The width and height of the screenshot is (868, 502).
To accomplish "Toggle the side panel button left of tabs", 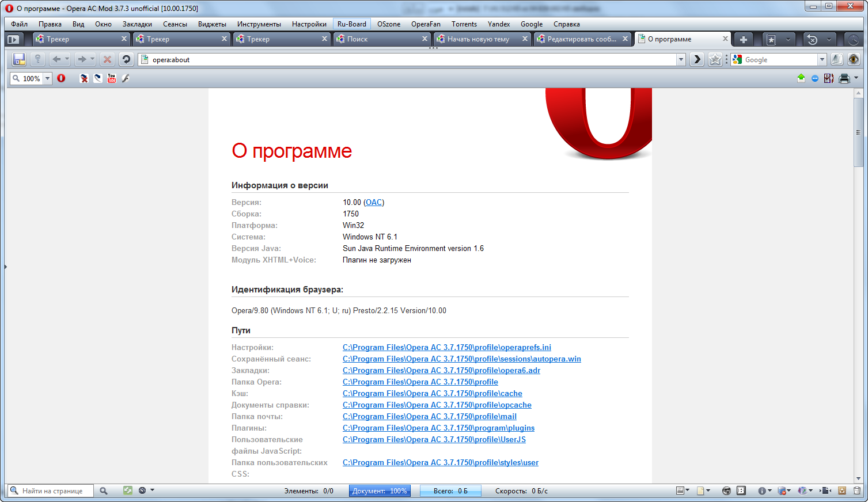I will click(13, 39).
